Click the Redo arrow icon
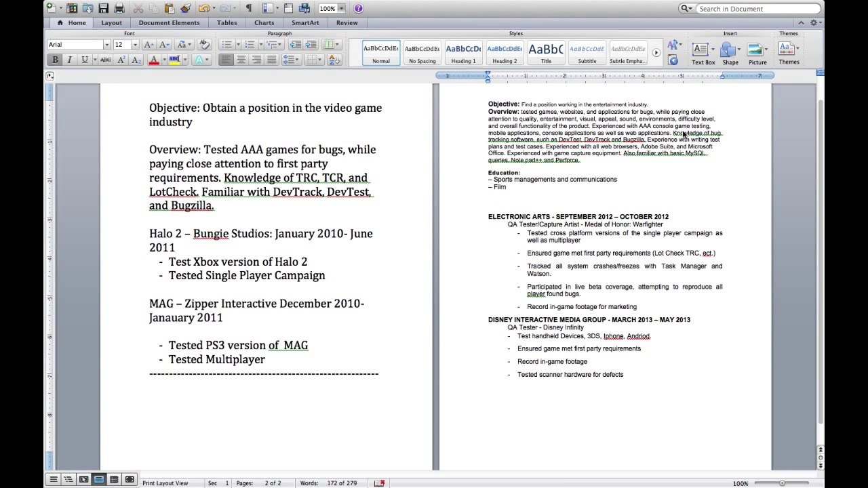 tap(225, 8)
